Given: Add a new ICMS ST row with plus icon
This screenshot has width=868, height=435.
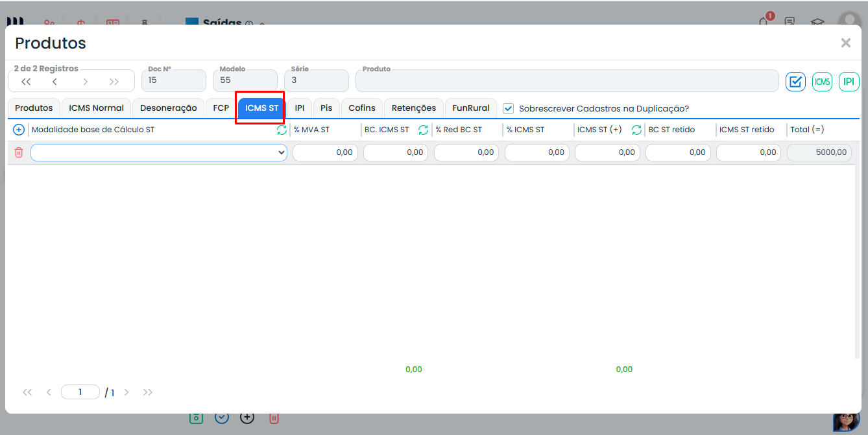Looking at the screenshot, I should [19, 130].
